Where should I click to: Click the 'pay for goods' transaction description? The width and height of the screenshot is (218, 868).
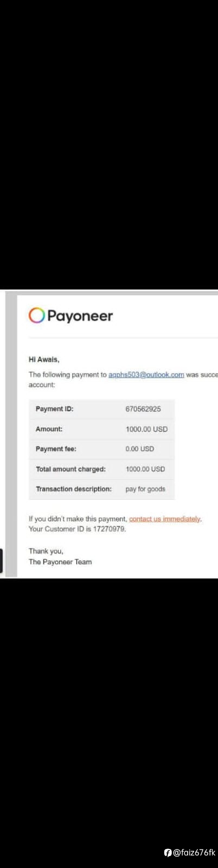145,489
